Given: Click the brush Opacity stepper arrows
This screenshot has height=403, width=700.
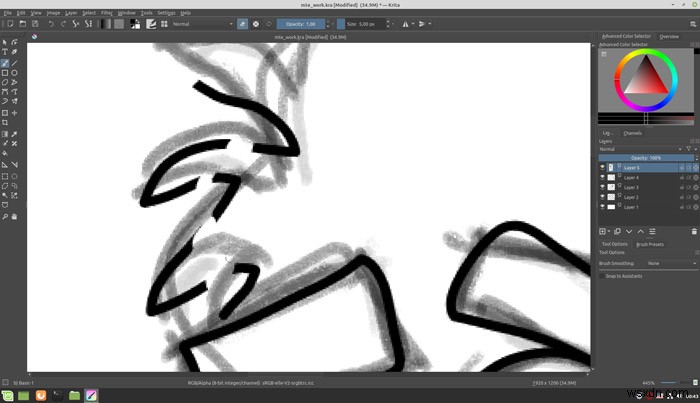Looking at the screenshot, I should click(x=328, y=24).
